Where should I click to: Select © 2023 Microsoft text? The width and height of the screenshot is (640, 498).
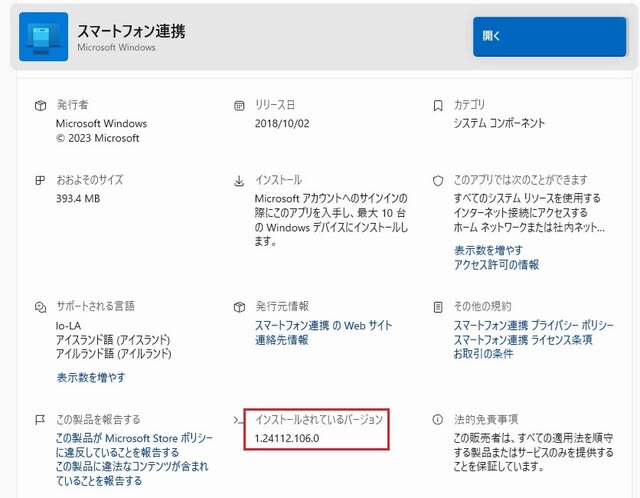click(98, 138)
